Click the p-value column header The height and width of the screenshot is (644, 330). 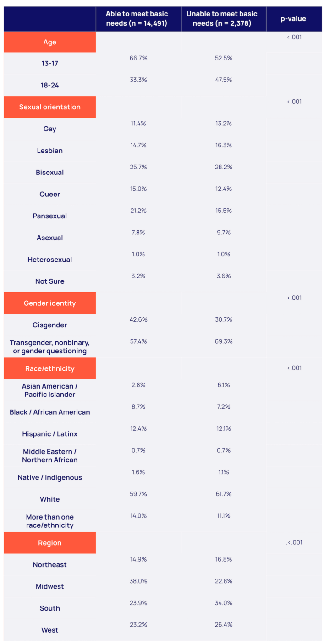[293, 19]
